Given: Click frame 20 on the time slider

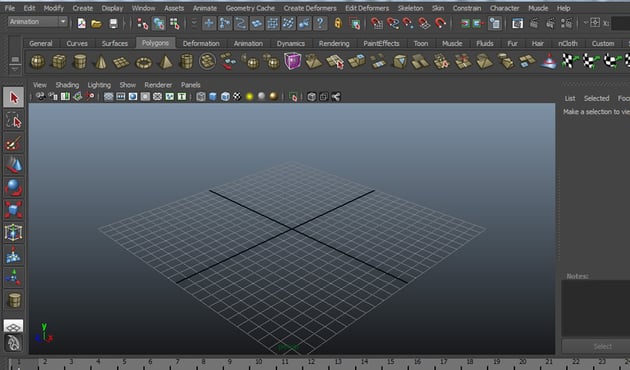Looking at the screenshot, I should click(522, 362).
